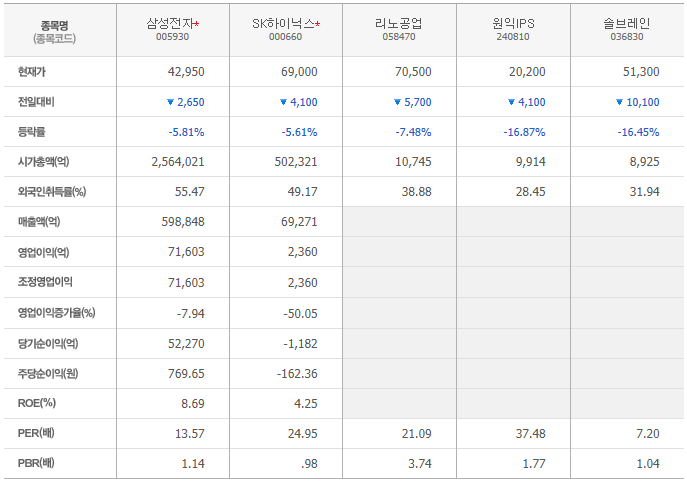
Task: Click the foreign ownership value 28.45
Action: 531,192
